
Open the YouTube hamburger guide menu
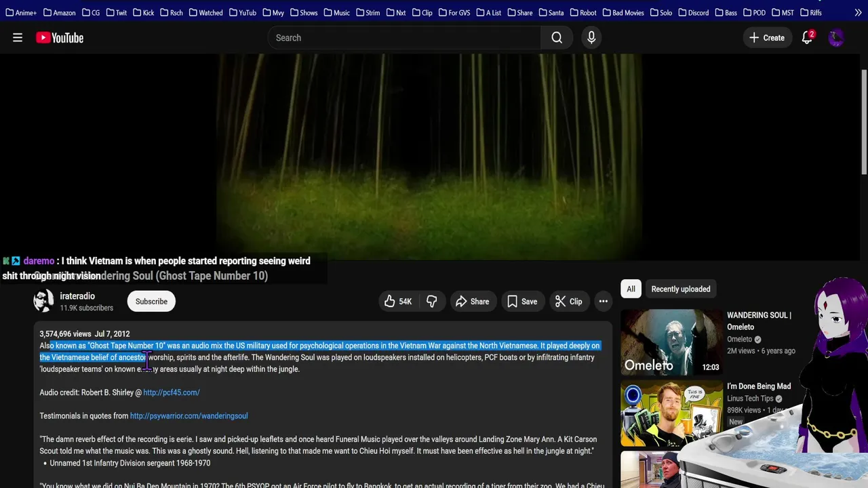click(x=18, y=38)
